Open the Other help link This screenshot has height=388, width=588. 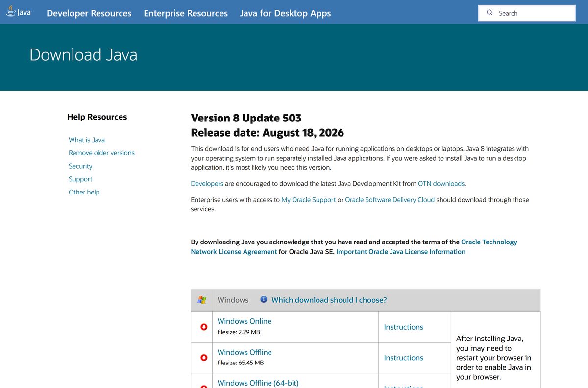click(84, 192)
